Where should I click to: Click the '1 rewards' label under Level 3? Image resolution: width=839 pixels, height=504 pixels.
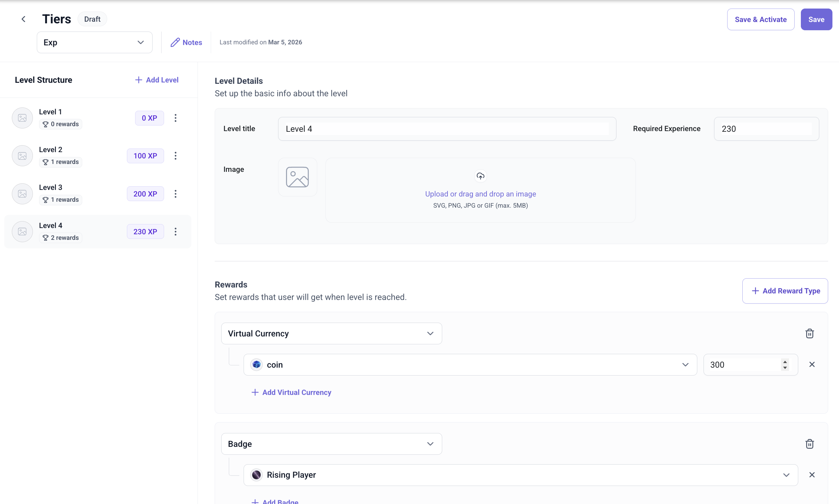coord(60,200)
